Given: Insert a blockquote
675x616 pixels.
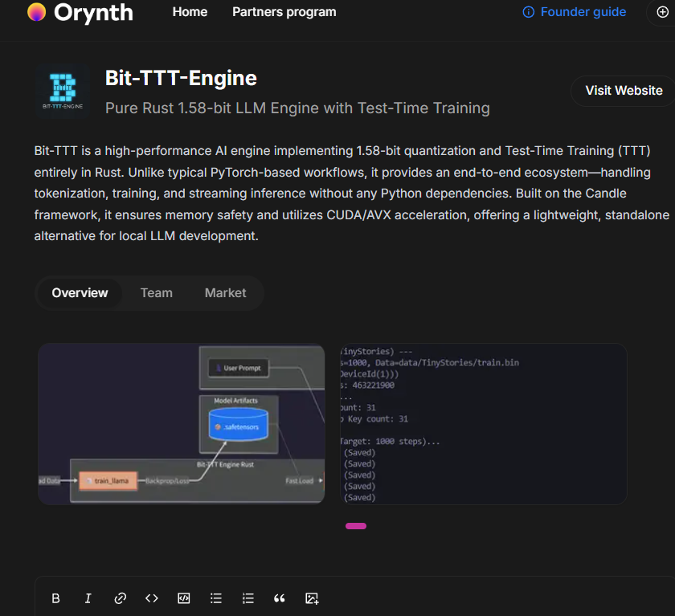Looking at the screenshot, I should tap(280, 598).
